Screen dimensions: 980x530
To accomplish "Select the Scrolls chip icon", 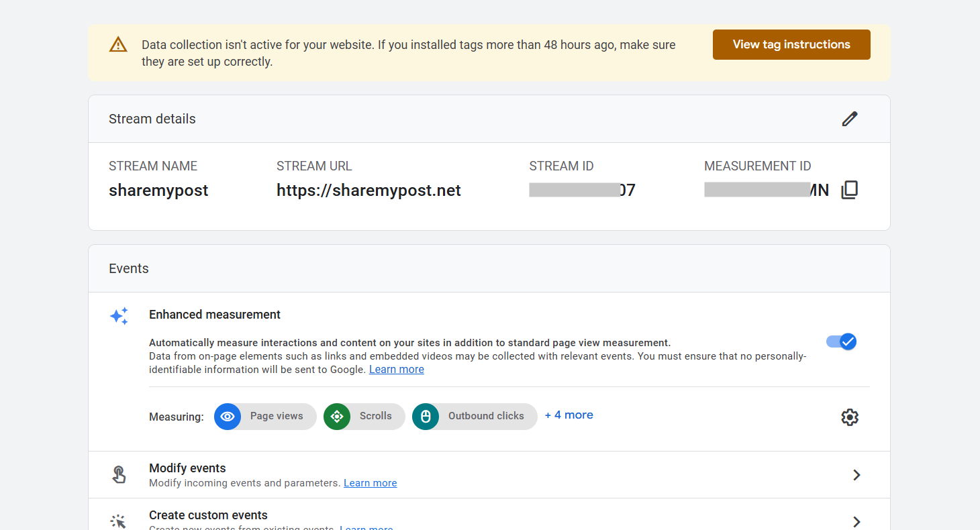I will tap(337, 417).
